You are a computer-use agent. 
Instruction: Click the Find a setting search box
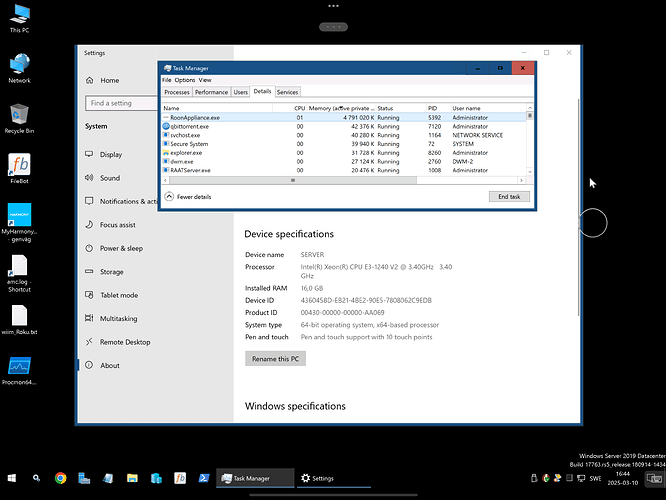point(121,103)
